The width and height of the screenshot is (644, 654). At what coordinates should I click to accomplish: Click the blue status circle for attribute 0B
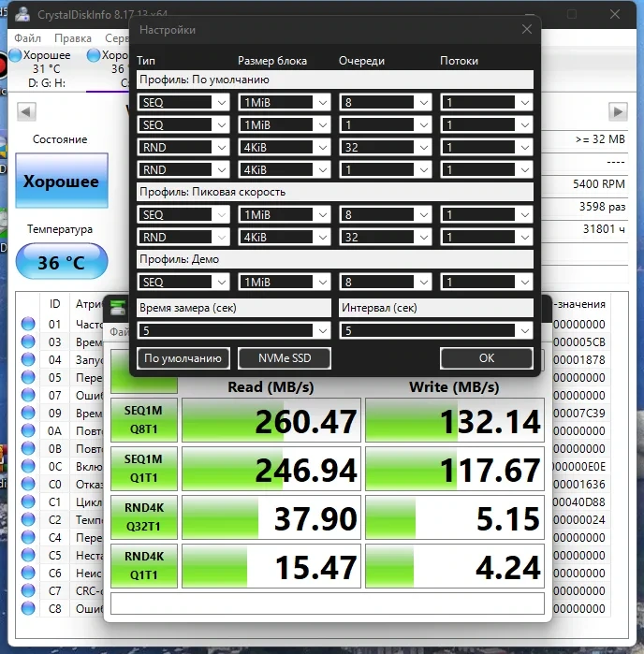pos(28,448)
